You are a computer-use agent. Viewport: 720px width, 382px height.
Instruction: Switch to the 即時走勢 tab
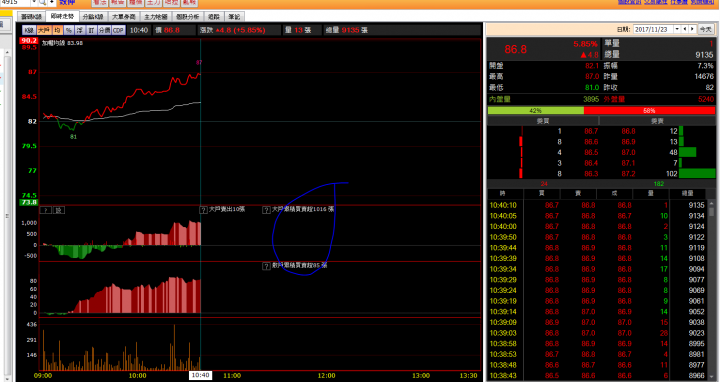click(x=62, y=16)
